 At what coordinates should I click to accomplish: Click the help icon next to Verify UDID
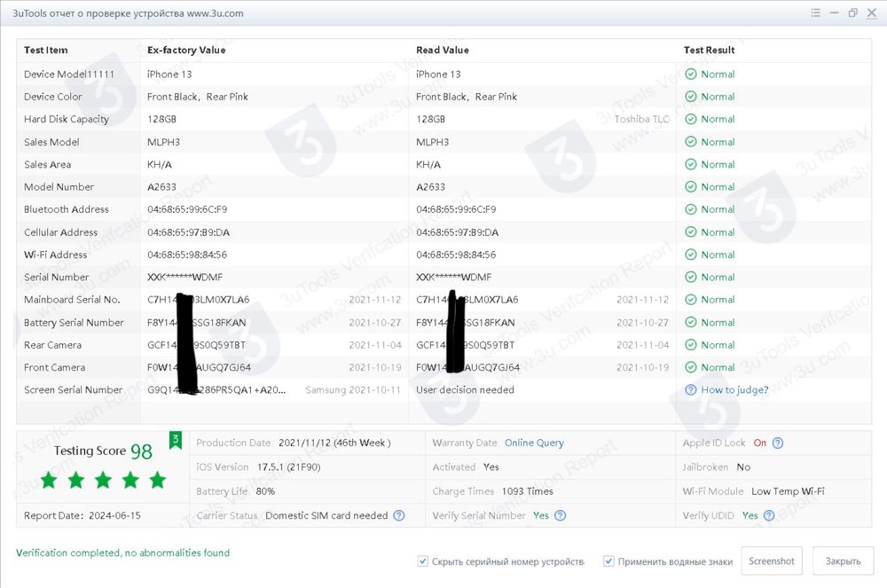pos(769,515)
